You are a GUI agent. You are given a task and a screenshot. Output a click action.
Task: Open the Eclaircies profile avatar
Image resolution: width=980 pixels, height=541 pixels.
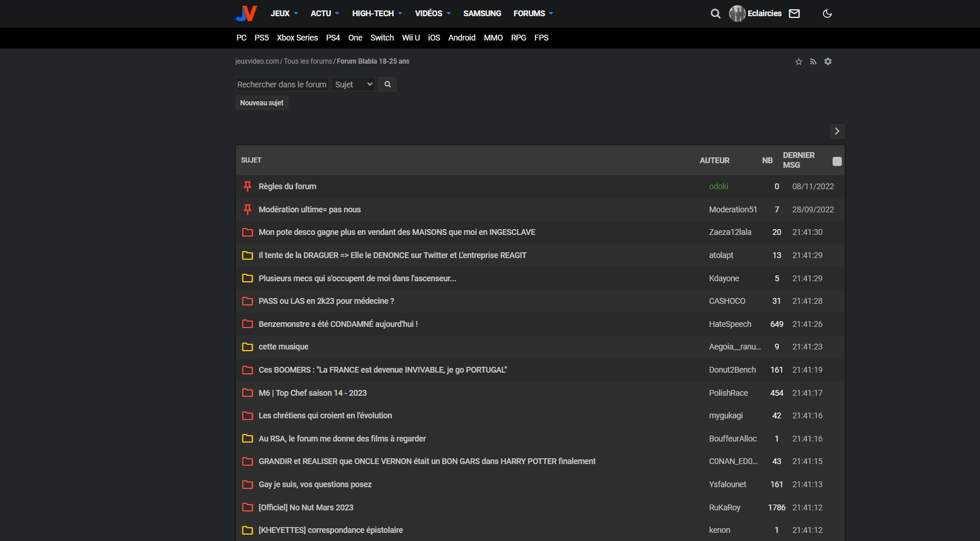(x=737, y=13)
